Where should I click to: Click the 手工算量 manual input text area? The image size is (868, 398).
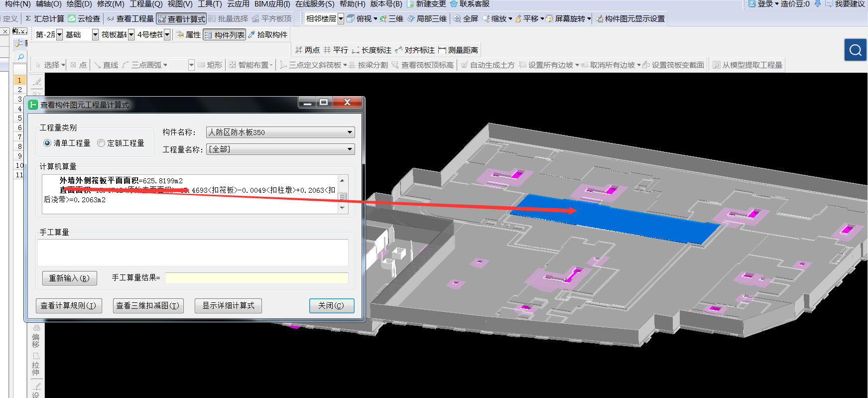pos(193,253)
